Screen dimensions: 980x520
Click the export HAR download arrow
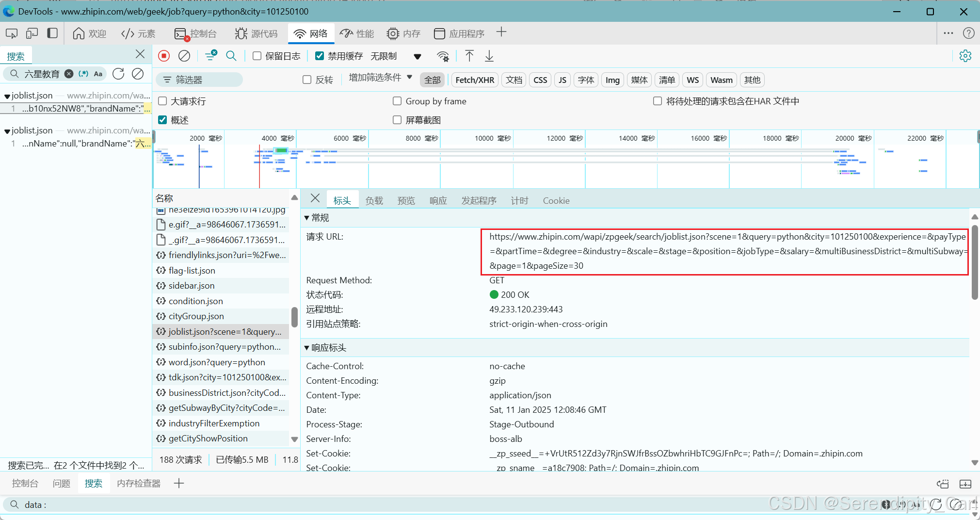(x=489, y=56)
